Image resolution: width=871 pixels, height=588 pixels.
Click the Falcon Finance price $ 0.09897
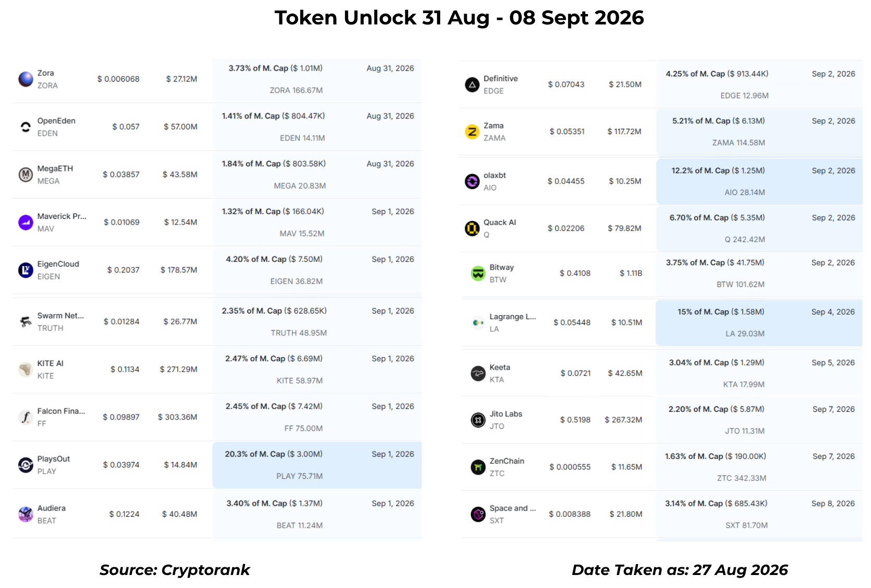[121, 417]
